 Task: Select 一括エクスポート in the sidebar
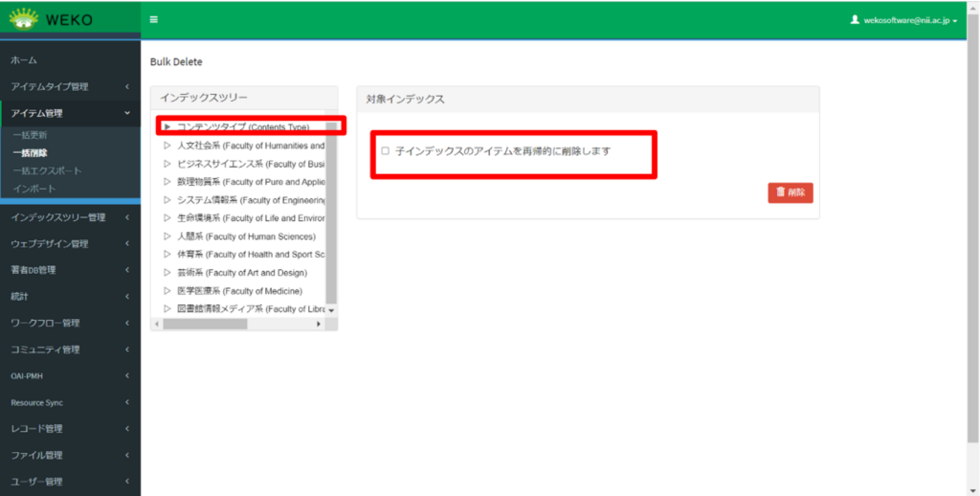[x=47, y=170]
